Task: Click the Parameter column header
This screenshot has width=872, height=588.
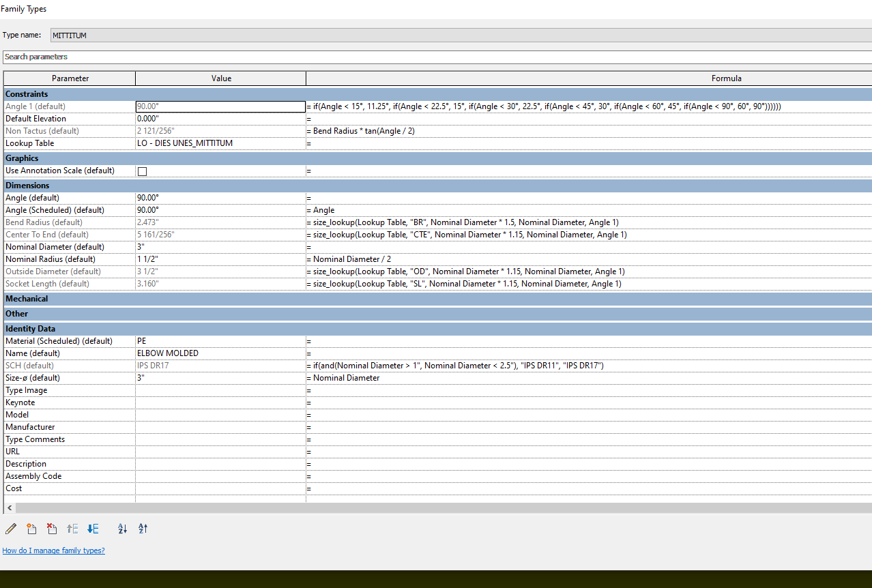Action: 69,78
